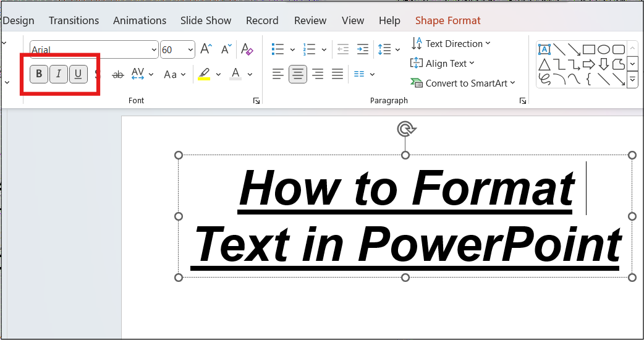
Task: Select the Left Brace shape
Action: click(x=588, y=79)
